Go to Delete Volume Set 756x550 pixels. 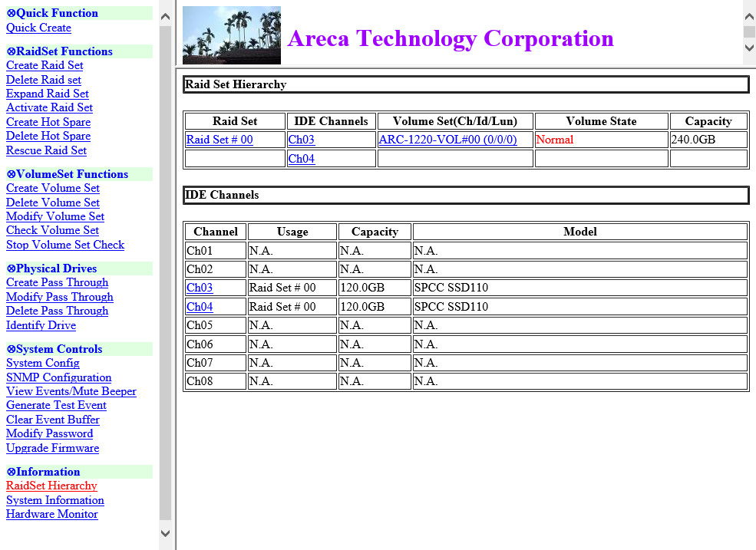tap(52, 203)
